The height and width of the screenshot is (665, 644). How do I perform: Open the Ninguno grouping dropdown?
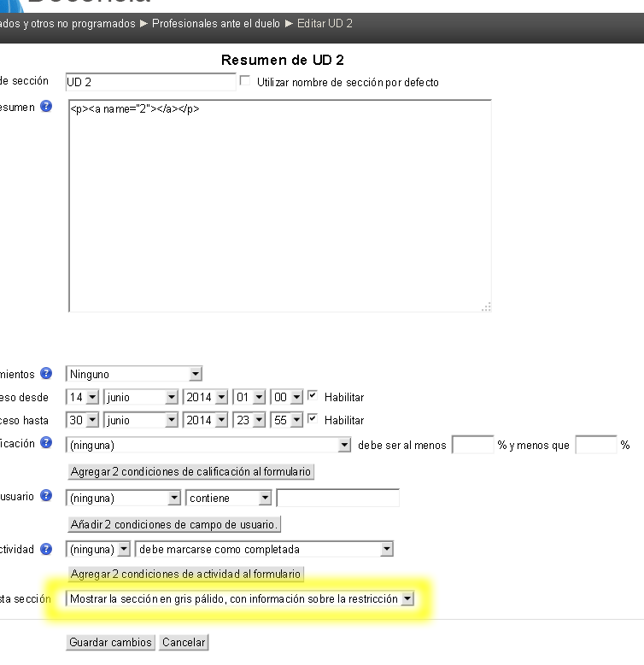coord(133,374)
